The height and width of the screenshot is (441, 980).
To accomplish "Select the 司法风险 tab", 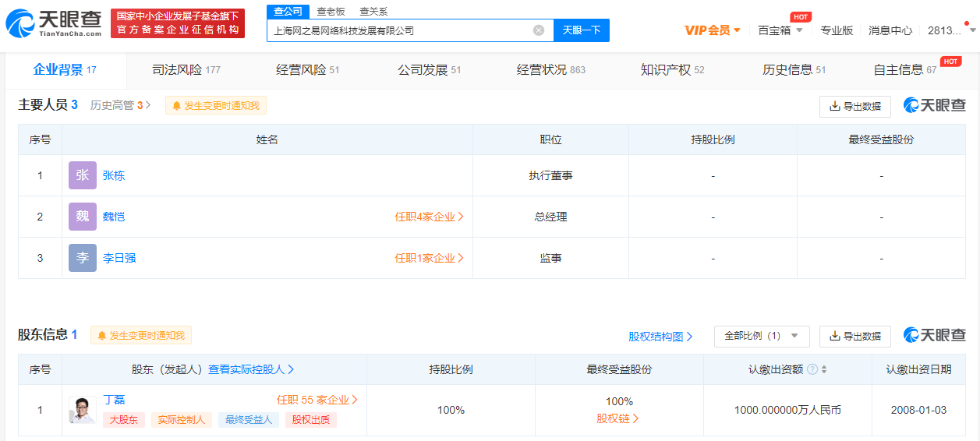I will pyautogui.click(x=186, y=70).
